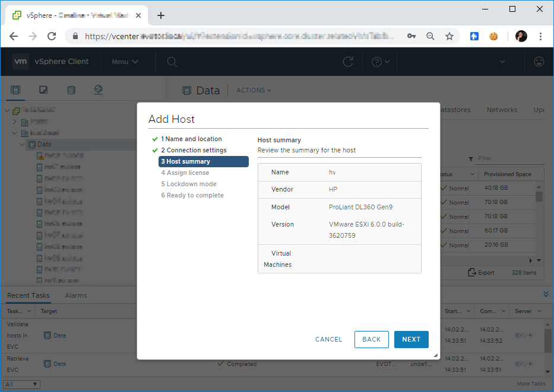
Task: Click the dialog resize grip corner
Action: 436,356
